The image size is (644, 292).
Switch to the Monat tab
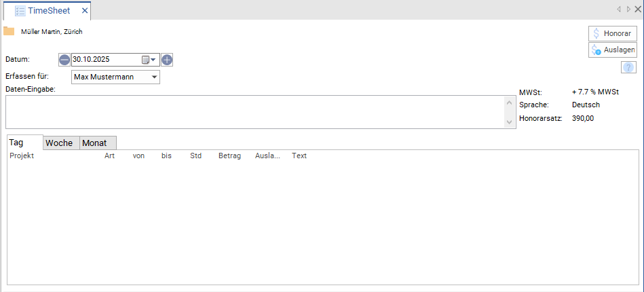coord(98,143)
